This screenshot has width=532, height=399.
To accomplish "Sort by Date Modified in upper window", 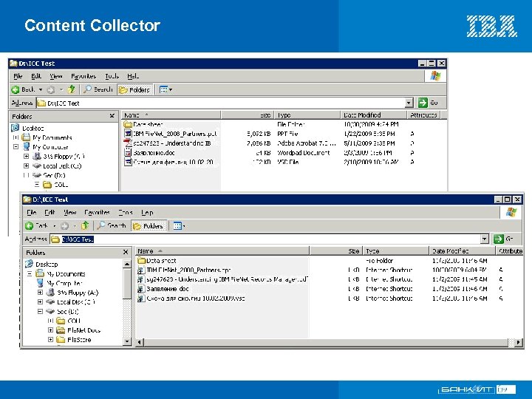I will [x=373, y=115].
